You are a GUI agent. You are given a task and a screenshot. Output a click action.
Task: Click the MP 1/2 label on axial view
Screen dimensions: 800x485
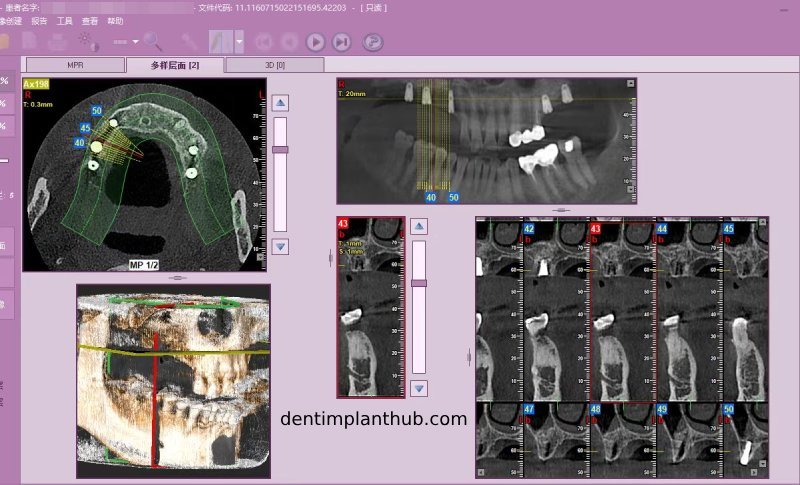click(145, 265)
